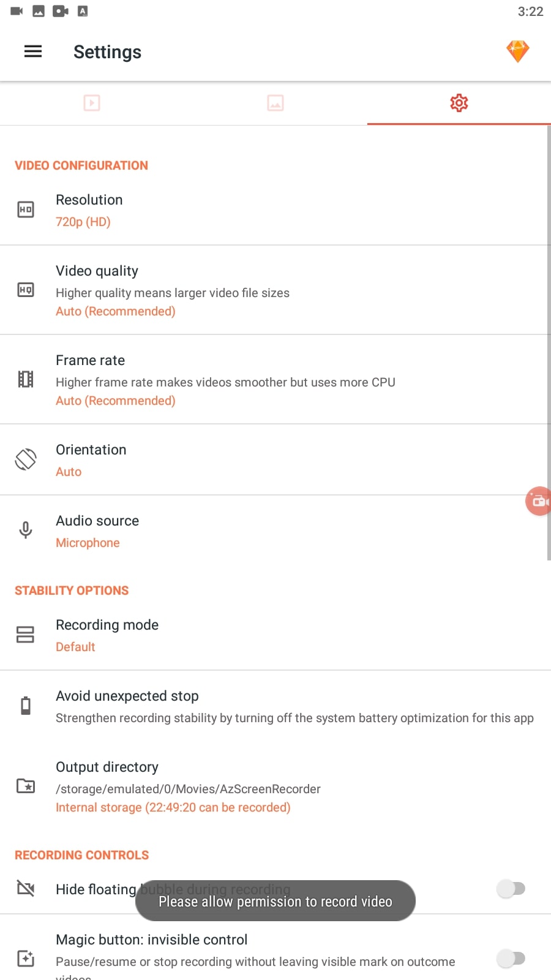
Task: Click the Frame rate film strip icon
Action: [x=26, y=379]
